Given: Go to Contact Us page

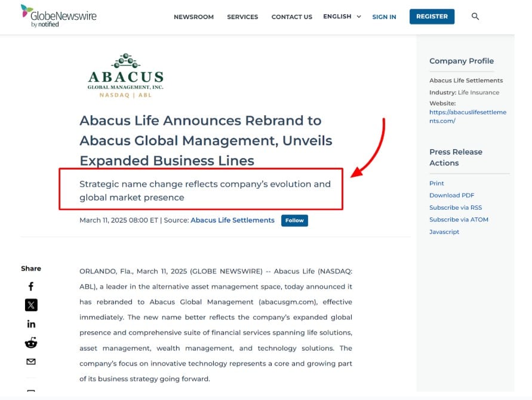Looking at the screenshot, I should click(292, 17).
